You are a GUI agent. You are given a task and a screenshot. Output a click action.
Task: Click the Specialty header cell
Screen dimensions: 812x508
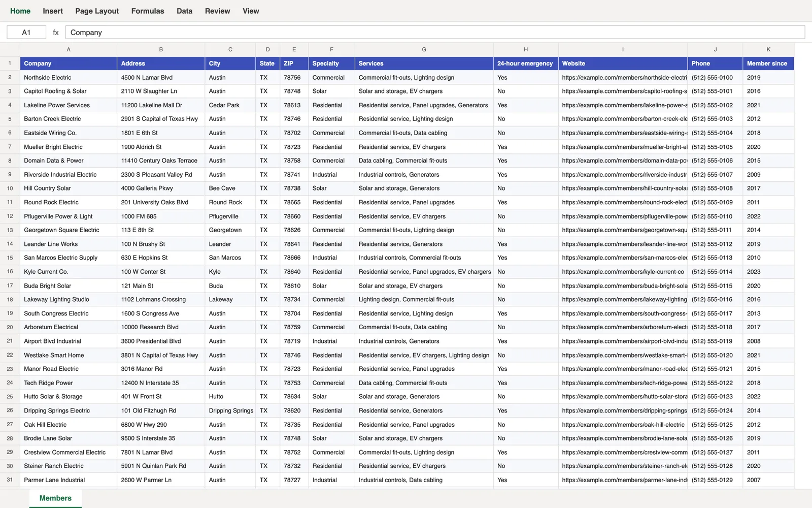click(332, 63)
